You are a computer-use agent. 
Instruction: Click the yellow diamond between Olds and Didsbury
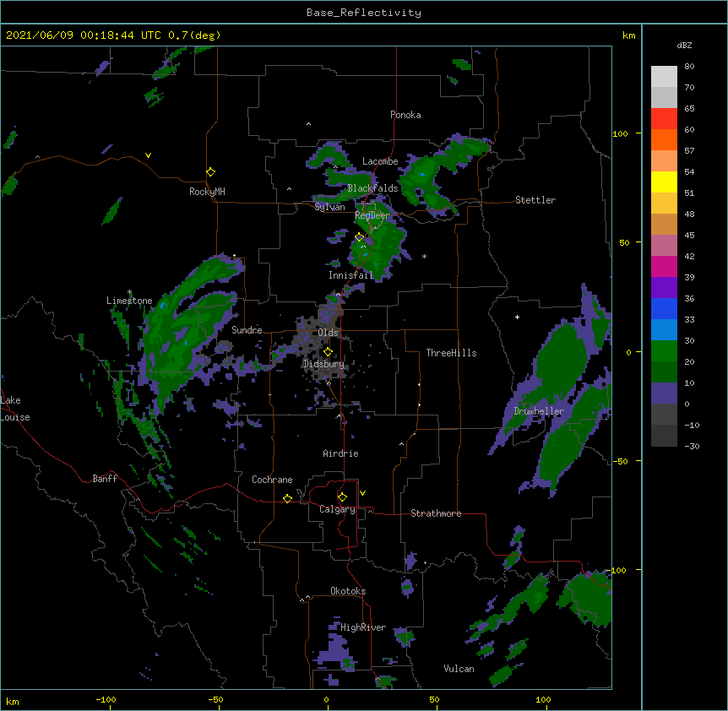[328, 352]
